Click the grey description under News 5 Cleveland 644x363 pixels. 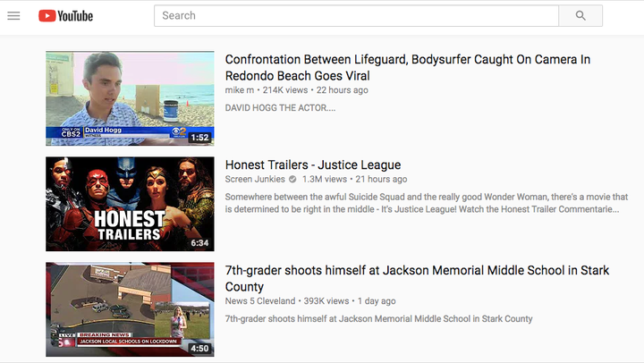[378, 318]
